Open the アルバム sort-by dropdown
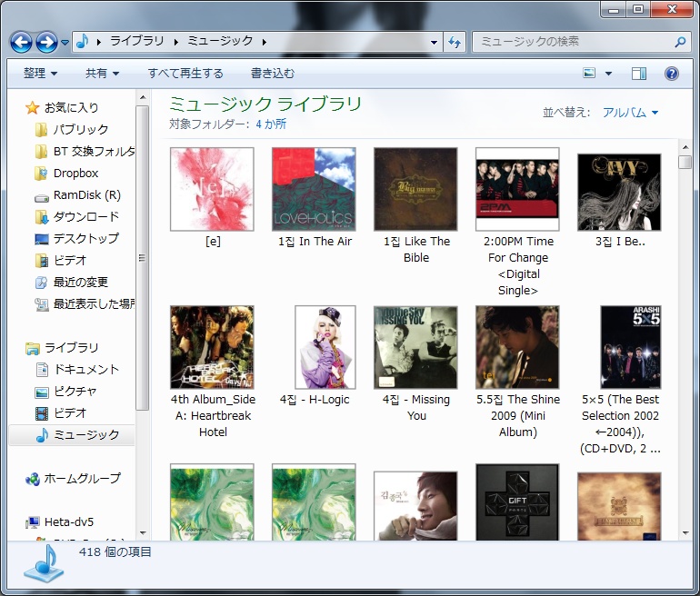The image size is (700, 596). (630, 113)
